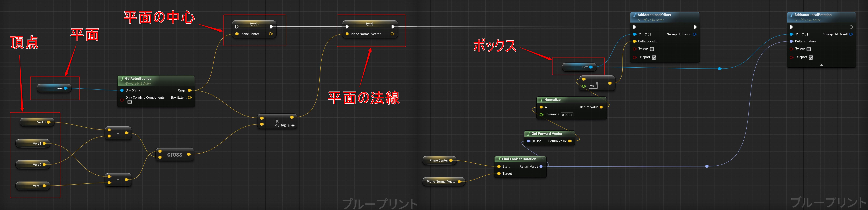868x210 pixels.
Task: Click the Sweep Hit Result pin on AddActorLocalRotation
Action: point(851,34)
